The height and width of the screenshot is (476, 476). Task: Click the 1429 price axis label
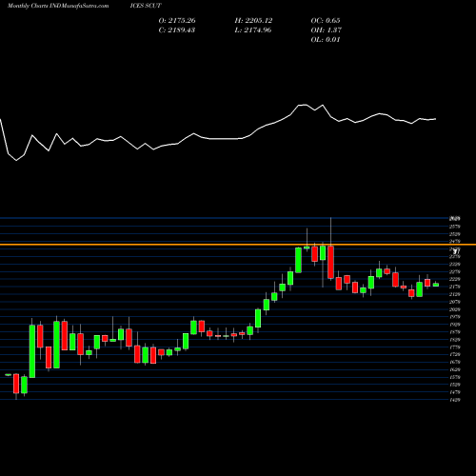tap(455, 400)
